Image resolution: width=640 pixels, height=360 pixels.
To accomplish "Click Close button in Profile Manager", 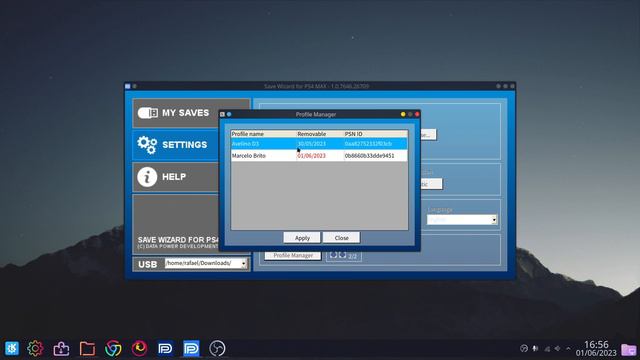I will (x=341, y=238).
